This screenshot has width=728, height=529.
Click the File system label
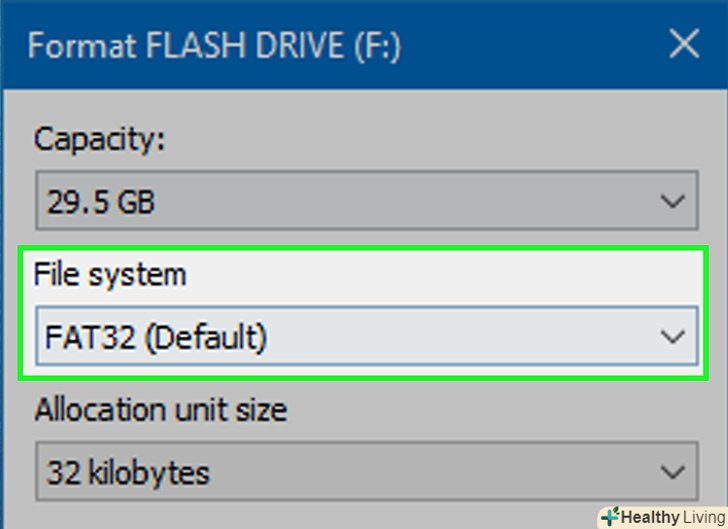pyautogui.click(x=110, y=274)
